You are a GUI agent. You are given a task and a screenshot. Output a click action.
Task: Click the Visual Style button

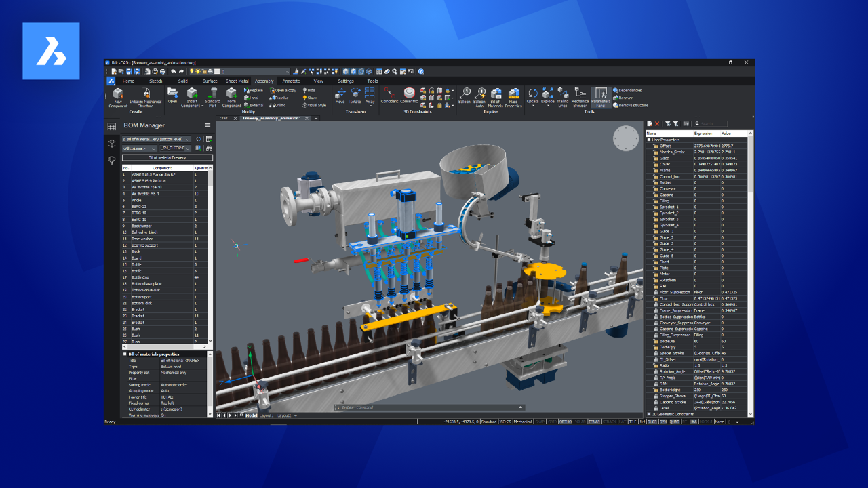tap(314, 105)
